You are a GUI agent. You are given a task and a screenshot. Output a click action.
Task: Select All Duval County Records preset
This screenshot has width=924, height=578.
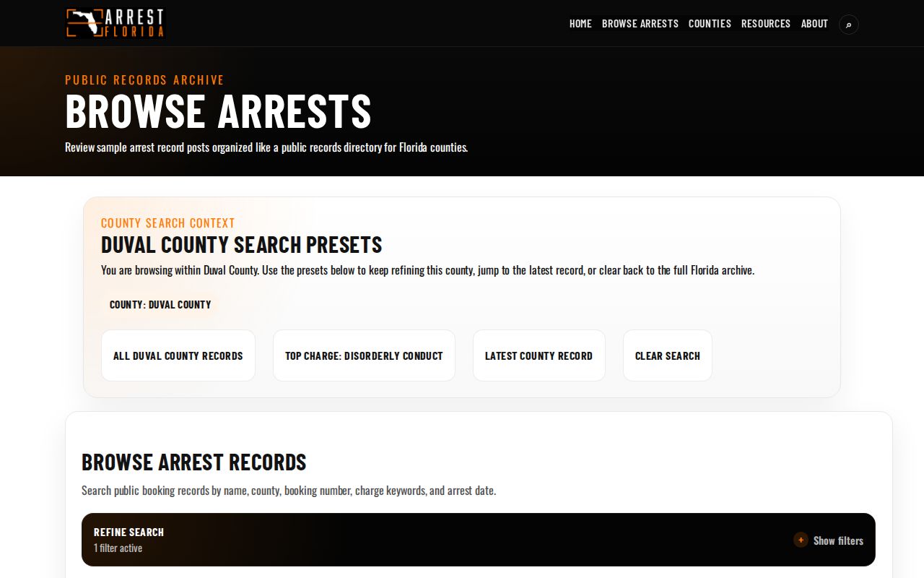[178, 355]
